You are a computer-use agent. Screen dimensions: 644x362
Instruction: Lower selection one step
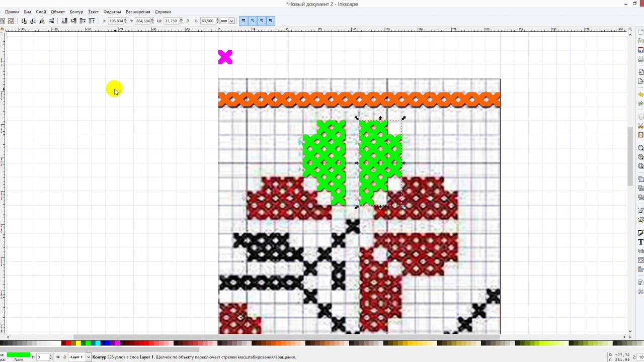(73, 21)
